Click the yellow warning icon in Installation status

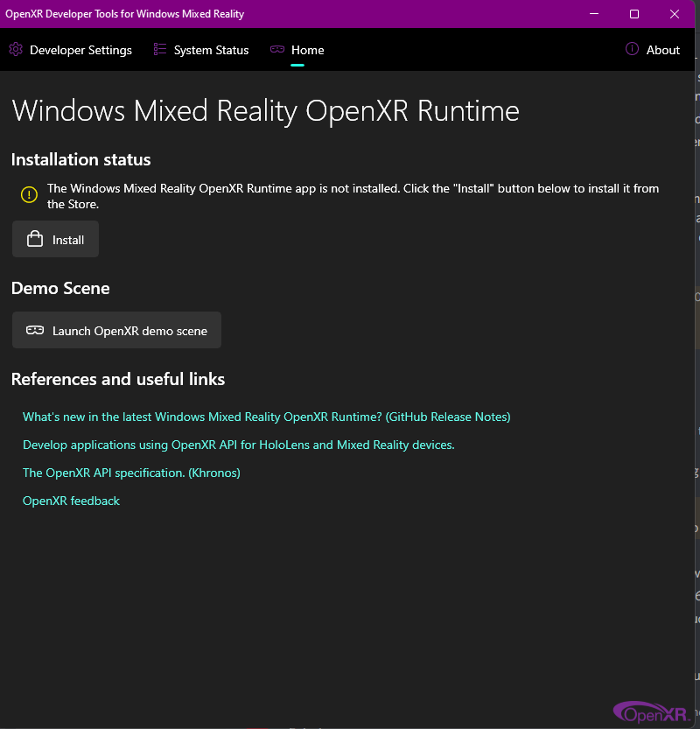point(29,194)
